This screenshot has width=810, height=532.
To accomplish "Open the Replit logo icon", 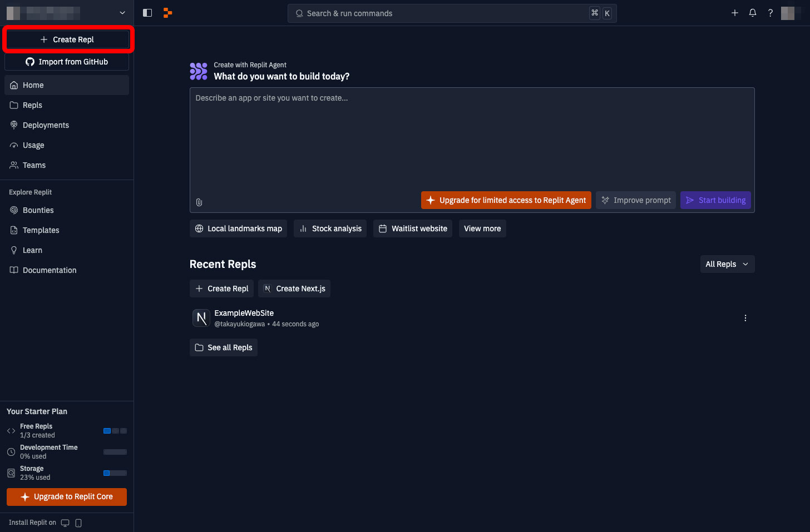I will point(167,13).
